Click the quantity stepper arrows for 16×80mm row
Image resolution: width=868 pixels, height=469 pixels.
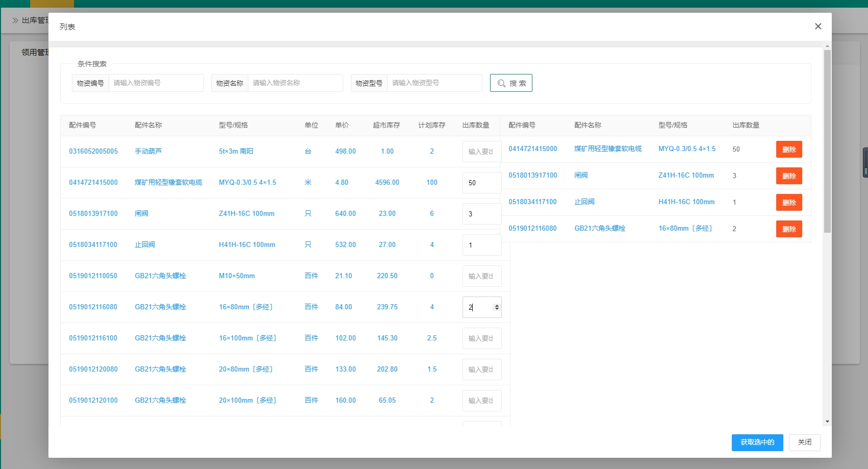pos(497,307)
